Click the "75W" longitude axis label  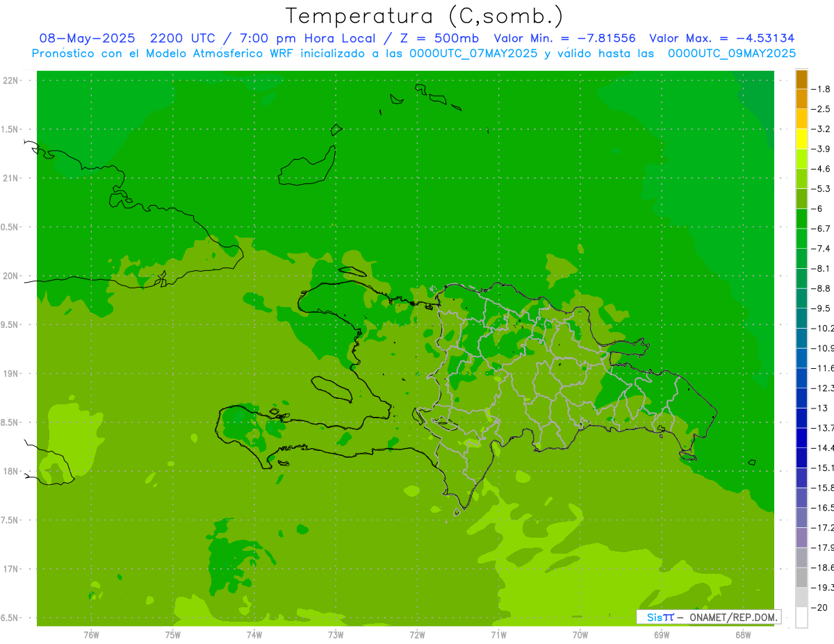pyautogui.click(x=173, y=634)
